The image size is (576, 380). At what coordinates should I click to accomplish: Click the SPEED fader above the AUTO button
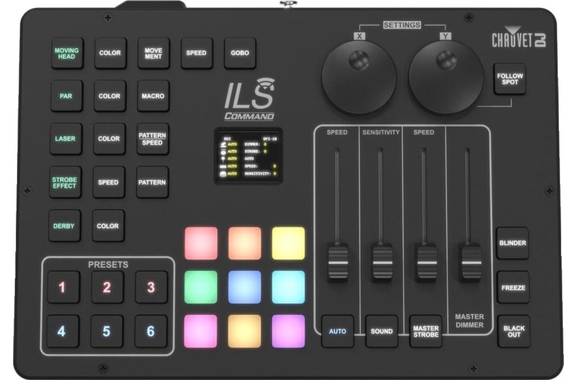tap(338, 262)
